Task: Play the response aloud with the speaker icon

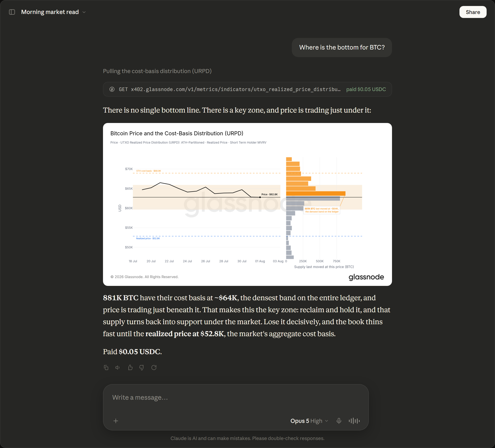Action: pyautogui.click(x=118, y=367)
